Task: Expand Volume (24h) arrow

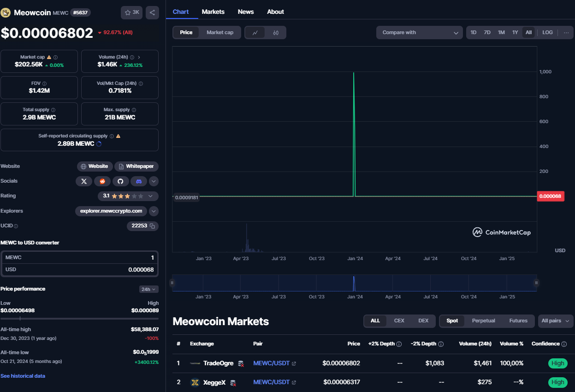Action: [x=139, y=57]
